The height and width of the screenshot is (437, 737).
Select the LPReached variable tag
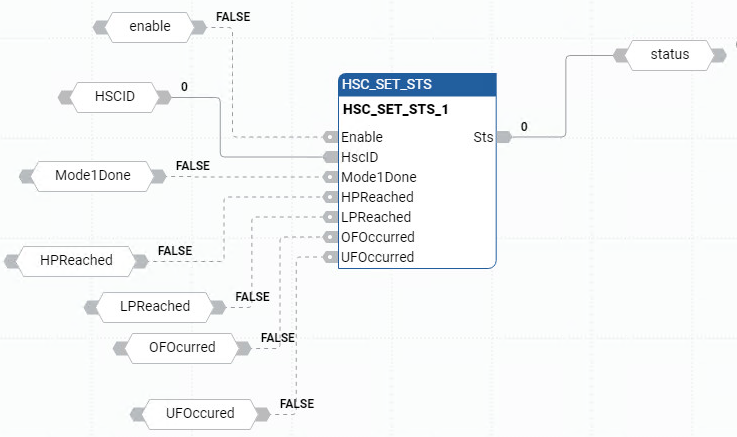coord(155,306)
